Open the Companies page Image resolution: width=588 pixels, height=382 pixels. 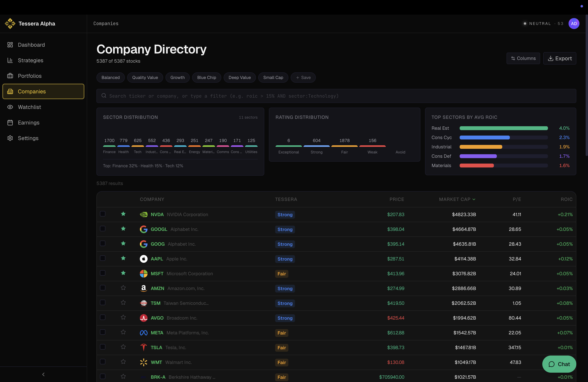[x=44, y=91]
